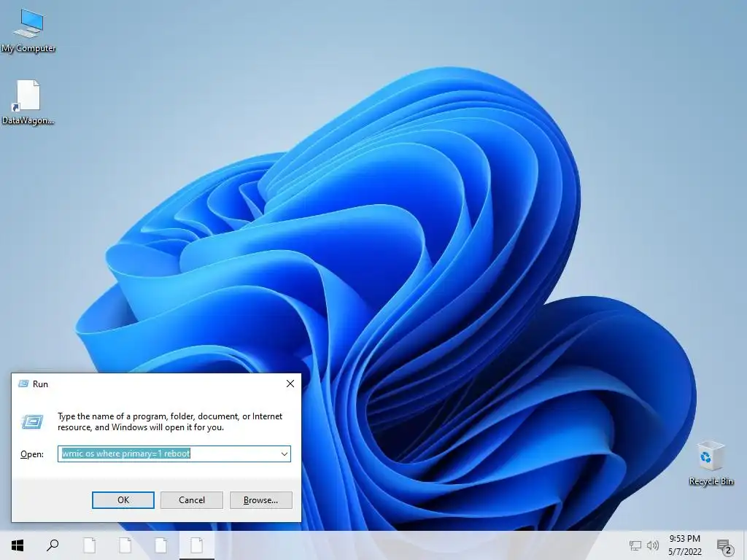Select the My Computer desktop icon
The width and height of the screenshot is (747, 560).
[28, 31]
